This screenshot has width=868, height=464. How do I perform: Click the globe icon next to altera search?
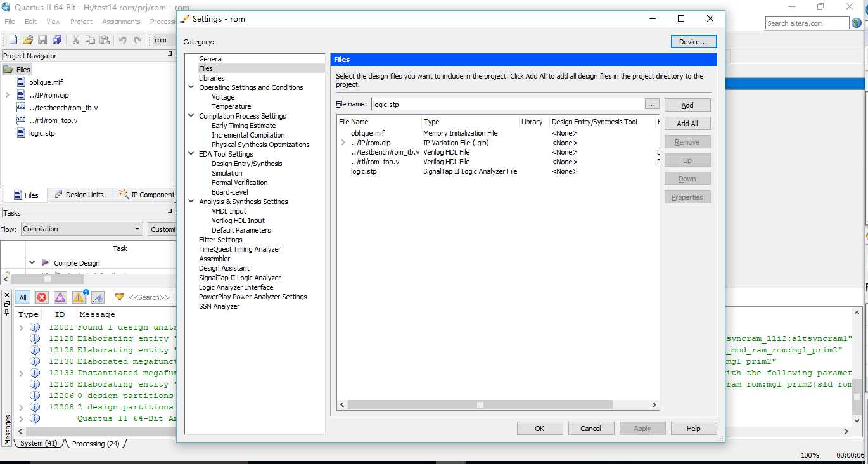857,23
